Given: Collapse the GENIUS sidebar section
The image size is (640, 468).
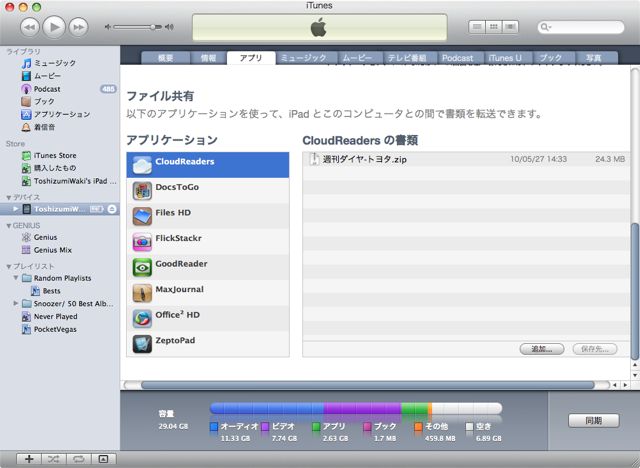Looking at the screenshot, I should [9, 226].
